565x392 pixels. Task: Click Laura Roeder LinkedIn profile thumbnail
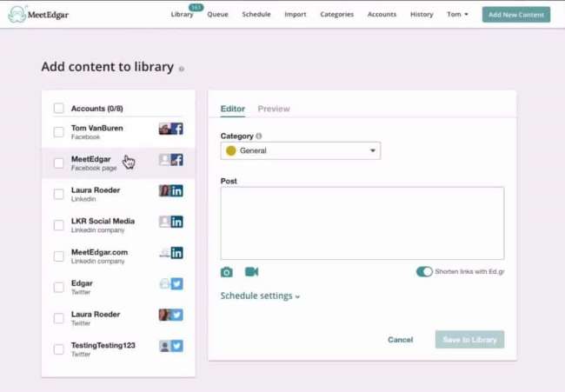coord(164,190)
